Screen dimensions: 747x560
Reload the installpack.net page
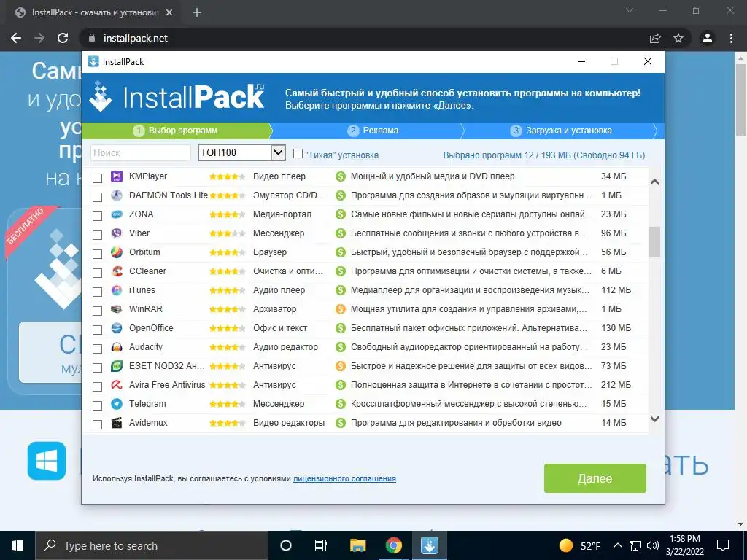[63, 38]
